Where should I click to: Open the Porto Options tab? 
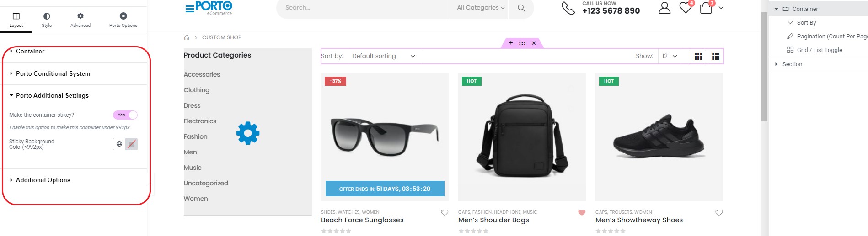tap(123, 20)
